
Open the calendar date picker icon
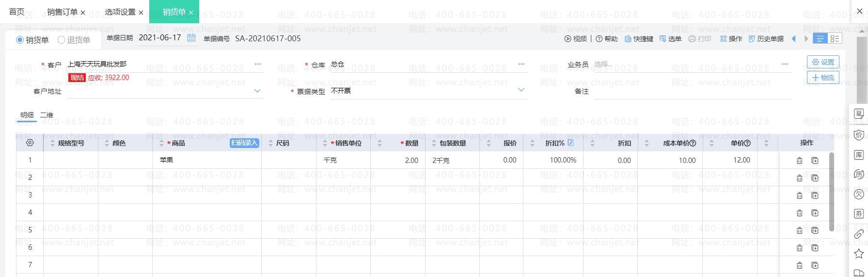[x=191, y=38]
